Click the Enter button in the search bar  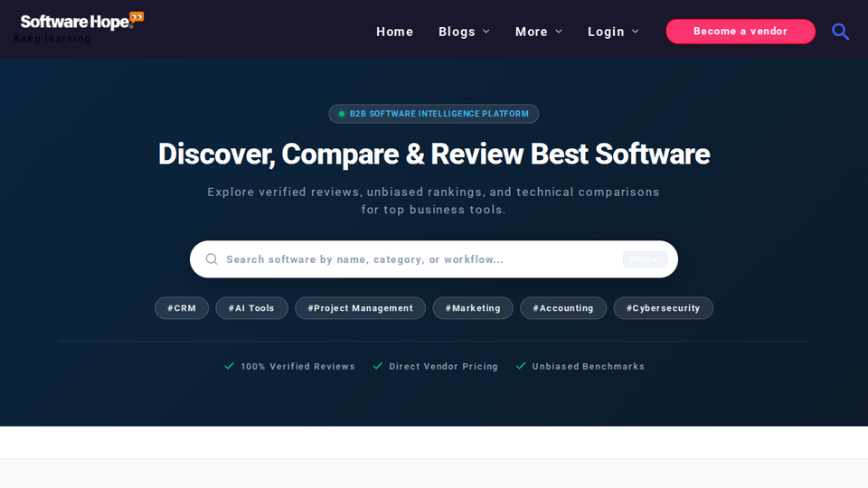pos(645,259)
